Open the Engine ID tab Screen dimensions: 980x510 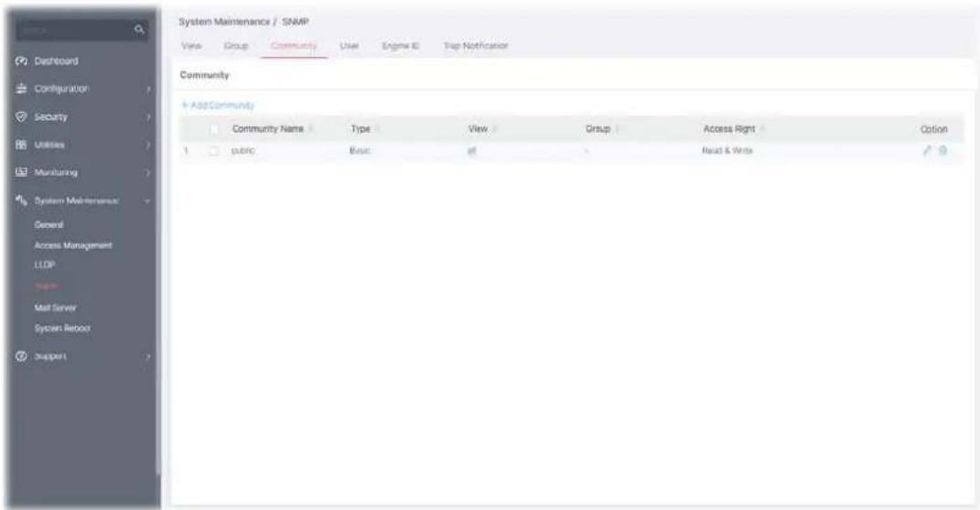pos(401,46)
